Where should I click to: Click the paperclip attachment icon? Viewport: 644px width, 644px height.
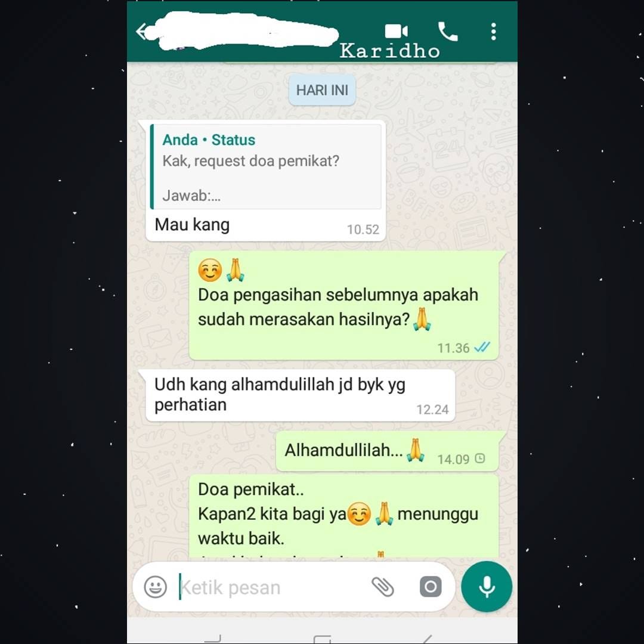[382, 587]
